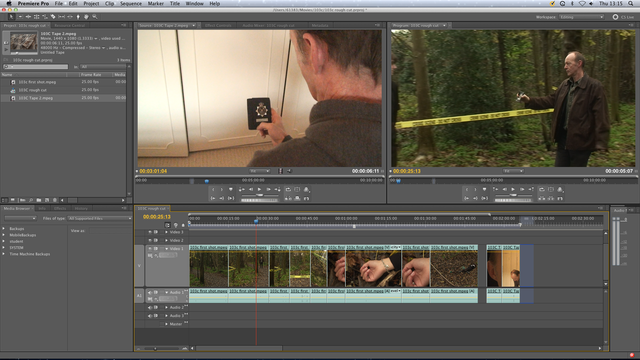Screen dimensions: 640x360
Task: Select the Rate Stretch tool
Action: click(x=45, y=17)
